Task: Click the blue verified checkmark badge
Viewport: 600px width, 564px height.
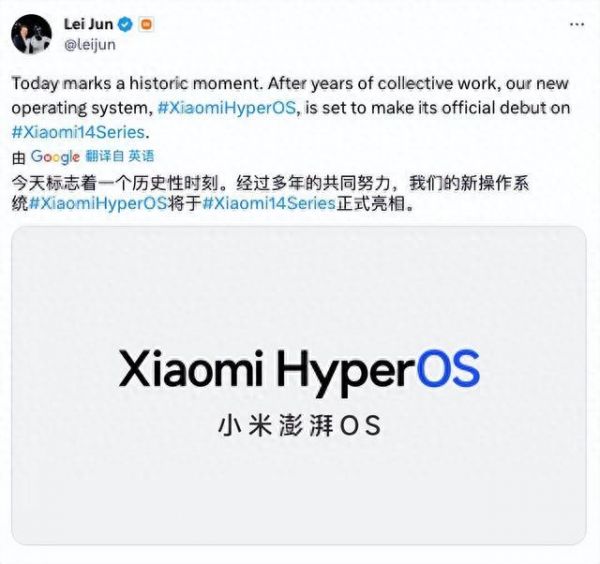Action: pyautogui.click(x=125, y=24)
